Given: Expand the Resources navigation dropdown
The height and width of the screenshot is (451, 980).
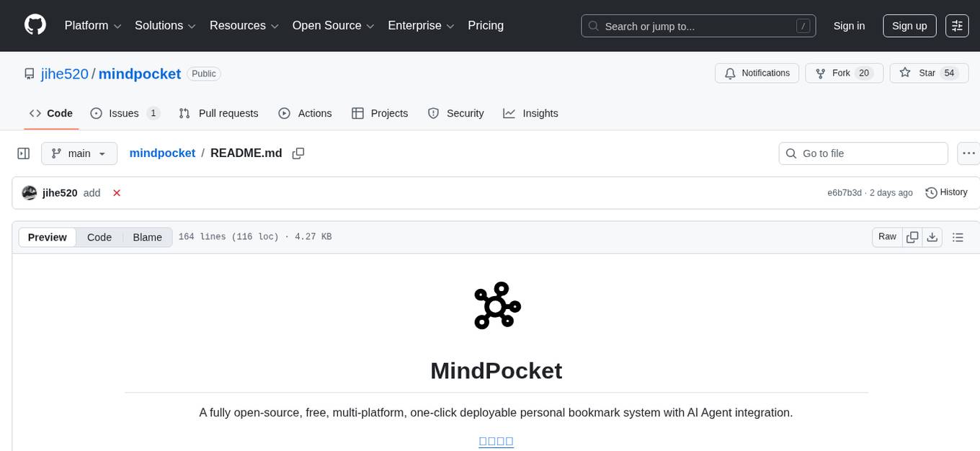Looking at the screenshot, I should coord(244,25).
